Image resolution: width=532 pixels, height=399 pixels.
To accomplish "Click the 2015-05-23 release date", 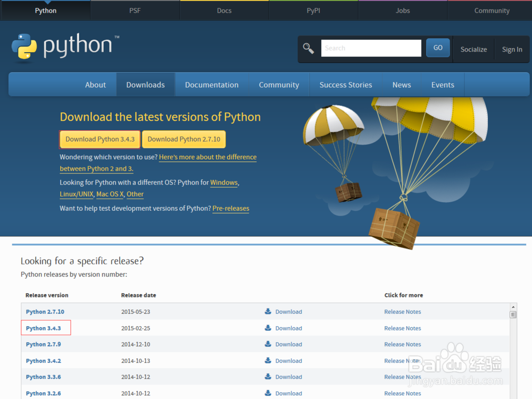I will (136, 311).
